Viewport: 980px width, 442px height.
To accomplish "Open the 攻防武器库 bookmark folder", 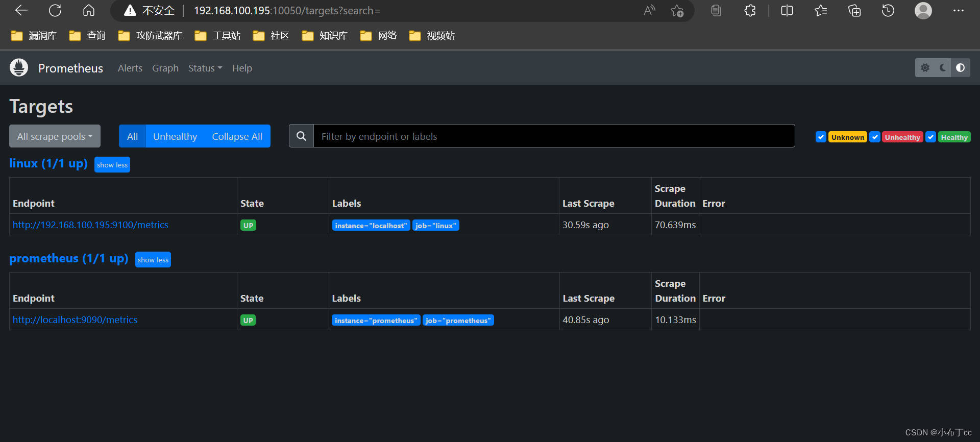I will 151,35.
